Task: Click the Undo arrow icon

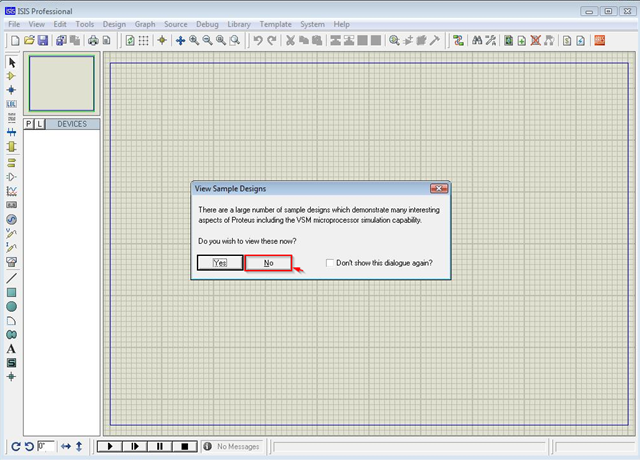Action: [x=258, y=40]
